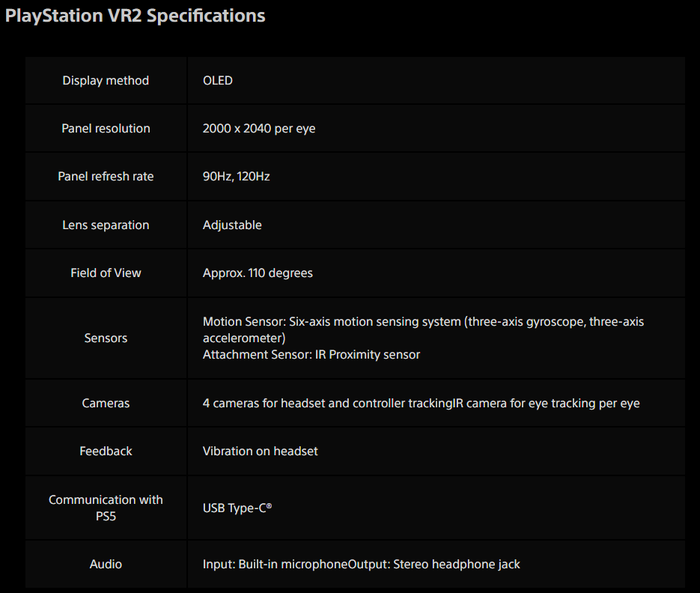Click the Panel refresh rate label
Viewport: 700px width, 593px height.
coord(106,177)
